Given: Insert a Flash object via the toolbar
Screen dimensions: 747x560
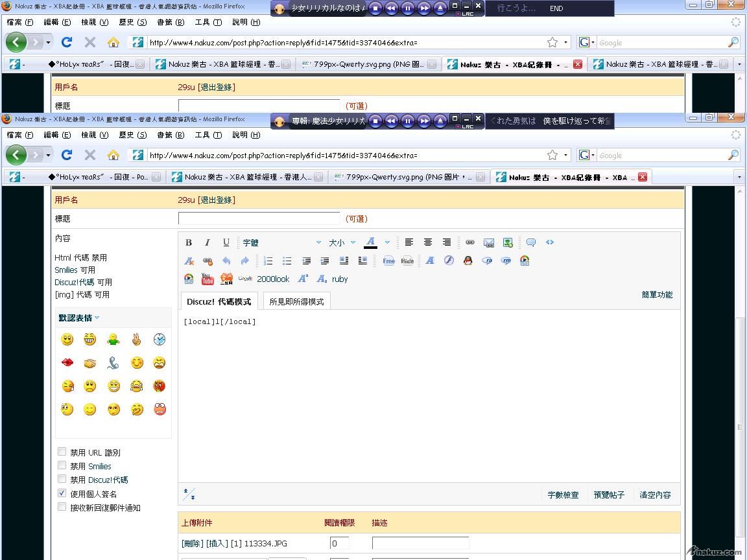Looking at the screenshot, I should tap(449, 261).
